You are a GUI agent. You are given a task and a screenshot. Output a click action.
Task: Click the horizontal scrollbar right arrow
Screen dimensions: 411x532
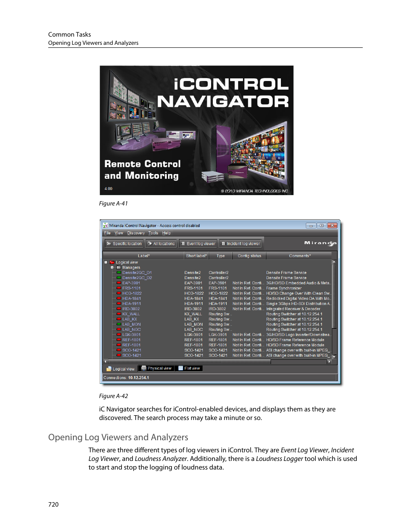coord(329,362)
